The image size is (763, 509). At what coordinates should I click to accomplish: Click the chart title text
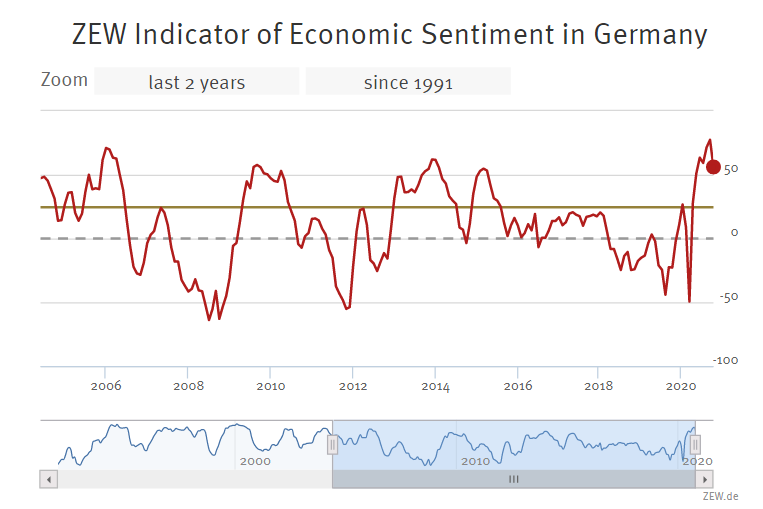pos(390,34)
